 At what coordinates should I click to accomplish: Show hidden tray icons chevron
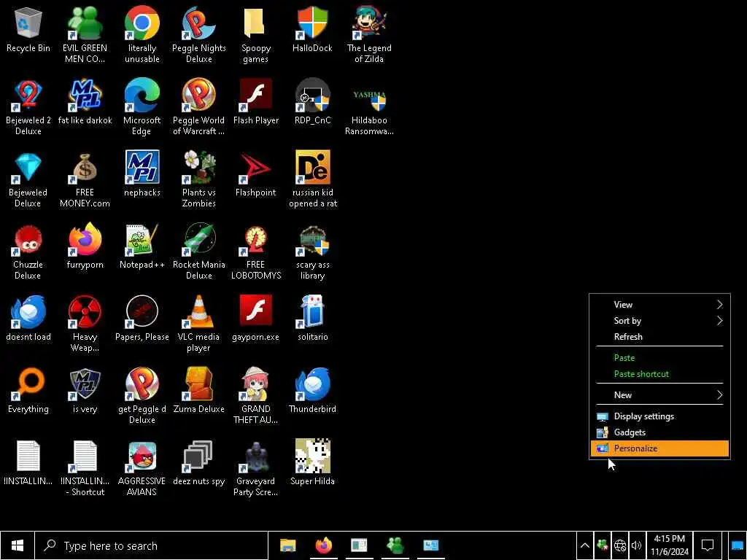(x=584, y=545)
